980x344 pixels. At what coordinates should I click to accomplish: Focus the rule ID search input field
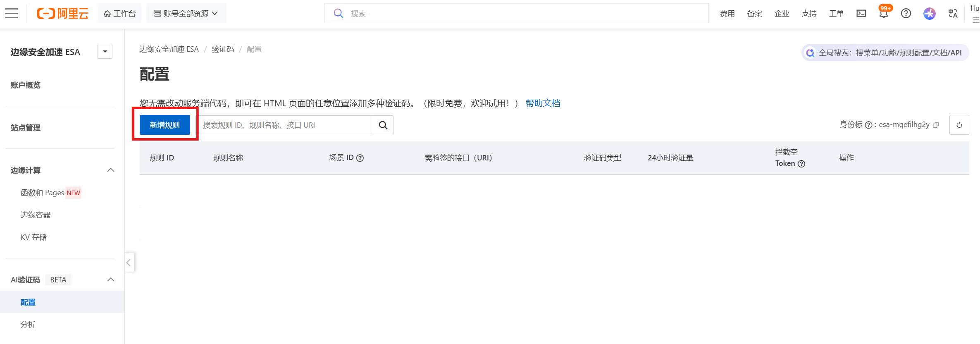click(x=285, y=125)
